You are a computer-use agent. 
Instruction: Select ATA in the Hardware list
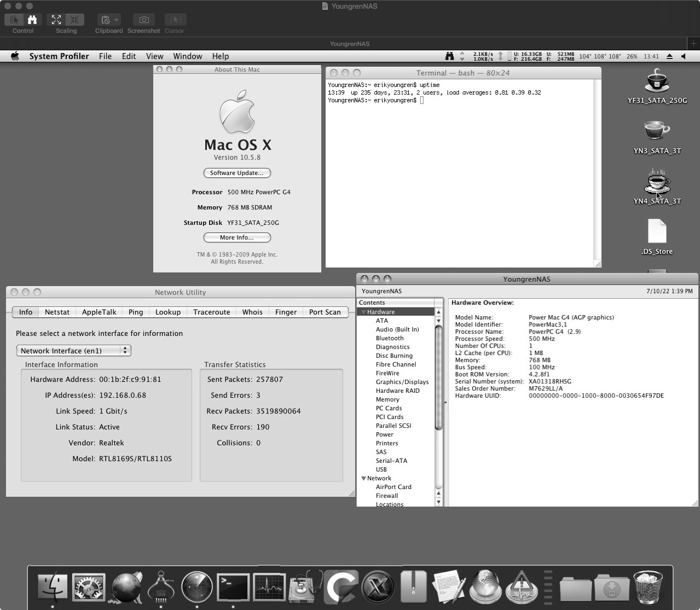(x=382, y=321)
